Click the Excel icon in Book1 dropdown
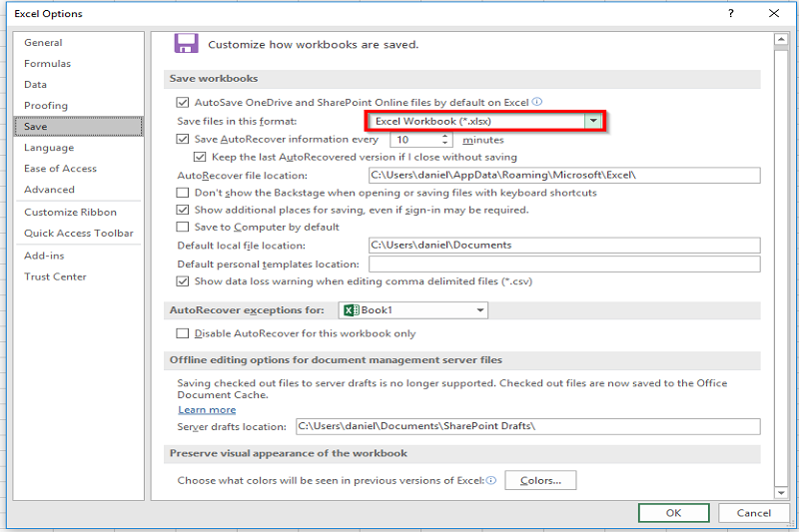 pyautogui.click(x=352, y=310)
